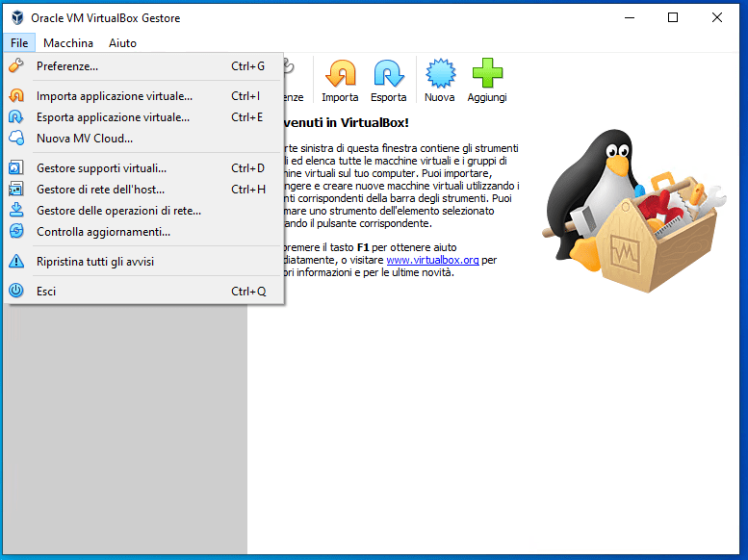
Task: Click the green Aggiungi plus icon
Action: click(x=487, y=75)
